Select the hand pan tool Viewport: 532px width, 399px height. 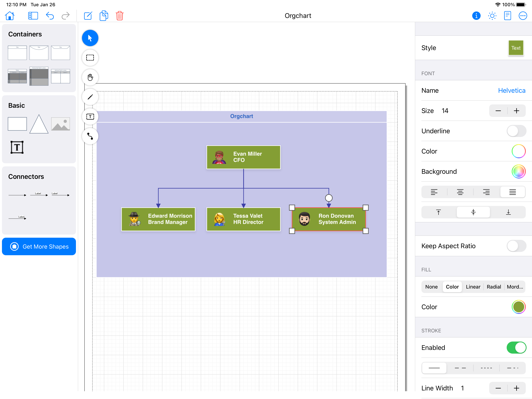(x=90, y=78)
